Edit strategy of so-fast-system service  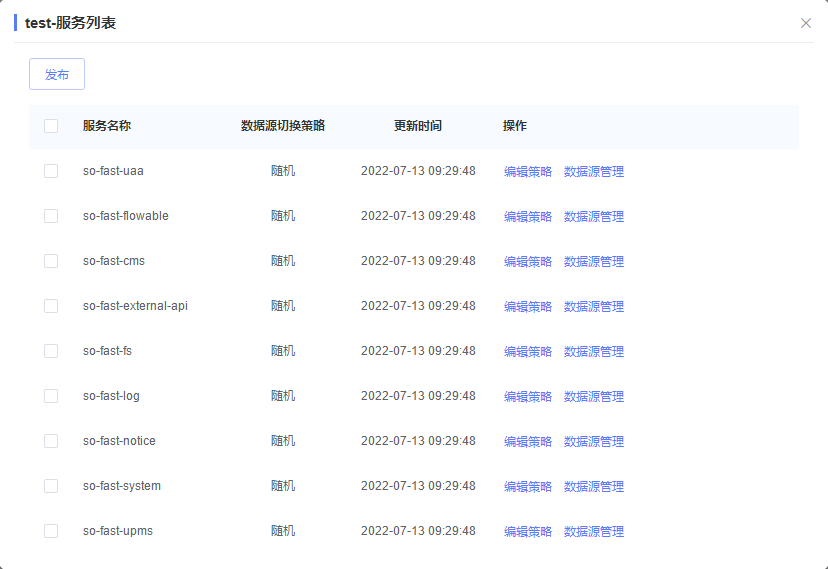coord(528,487)
